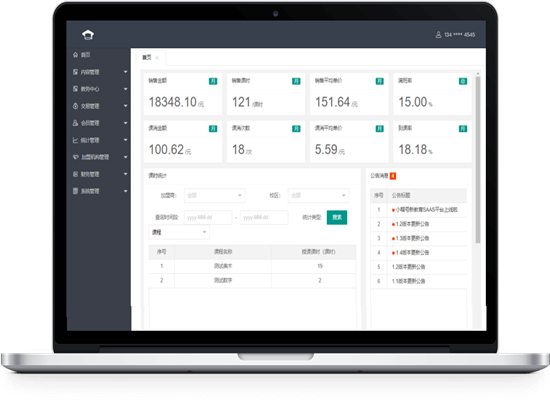Expand the finance management sidebar arrow

point(126,174)
